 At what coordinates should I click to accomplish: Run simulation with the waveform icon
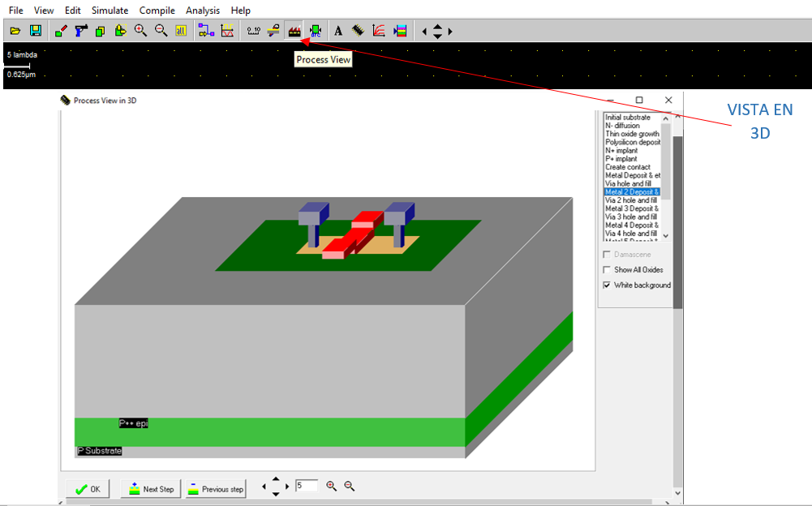[227, 31]
